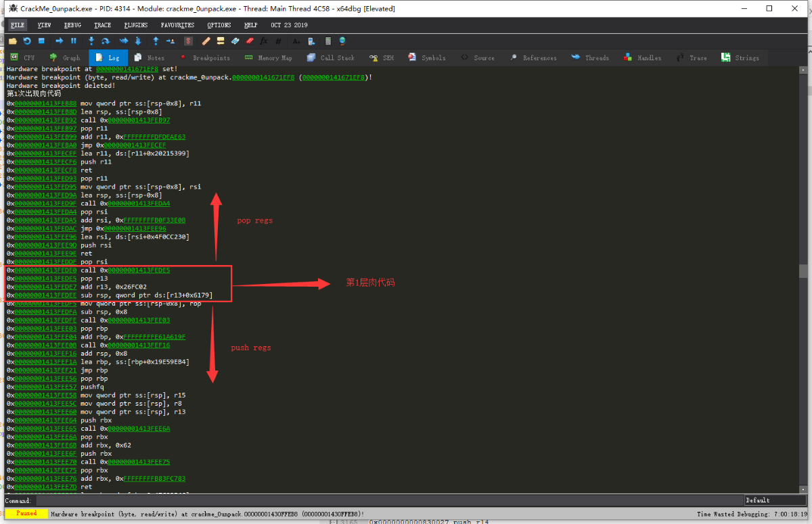Follow address link on the 'pushfq' line
The width and height of the screenshot is (812, 524).
click(46, 387)
